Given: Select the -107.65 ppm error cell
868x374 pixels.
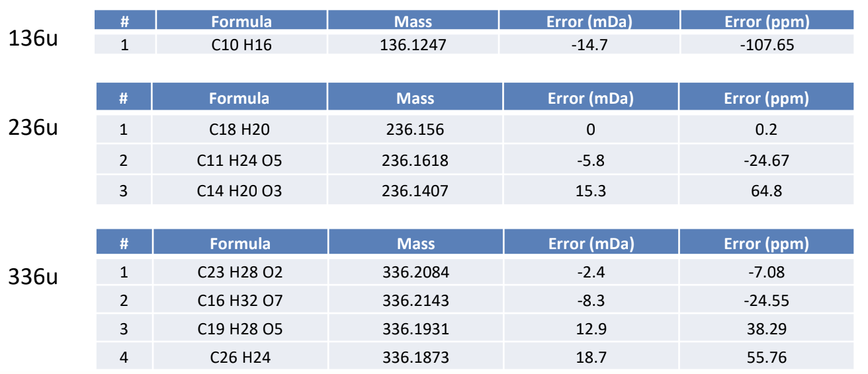Looking at the screenshot, I should (767, 46).
